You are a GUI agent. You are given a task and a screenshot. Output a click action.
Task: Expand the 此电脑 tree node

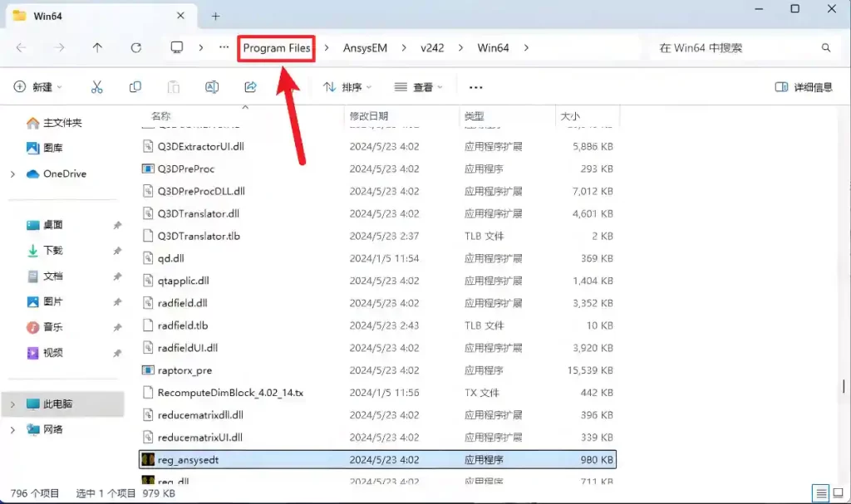tap(12, 404)
